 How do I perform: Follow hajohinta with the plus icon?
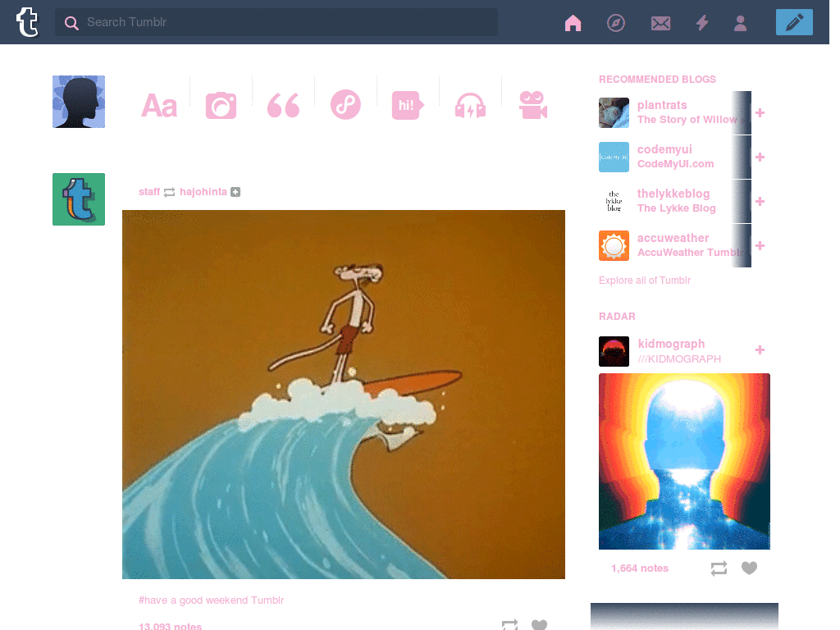235,192
